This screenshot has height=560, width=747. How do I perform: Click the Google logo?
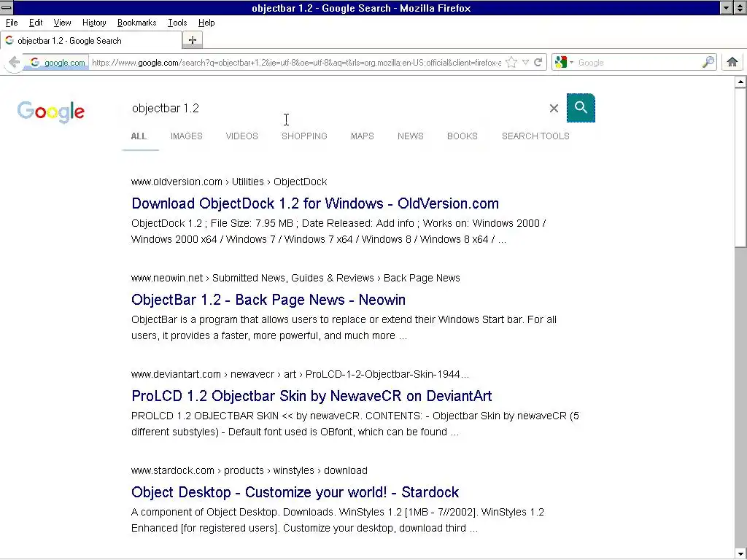pyautogui.click(x=51, y=112)
